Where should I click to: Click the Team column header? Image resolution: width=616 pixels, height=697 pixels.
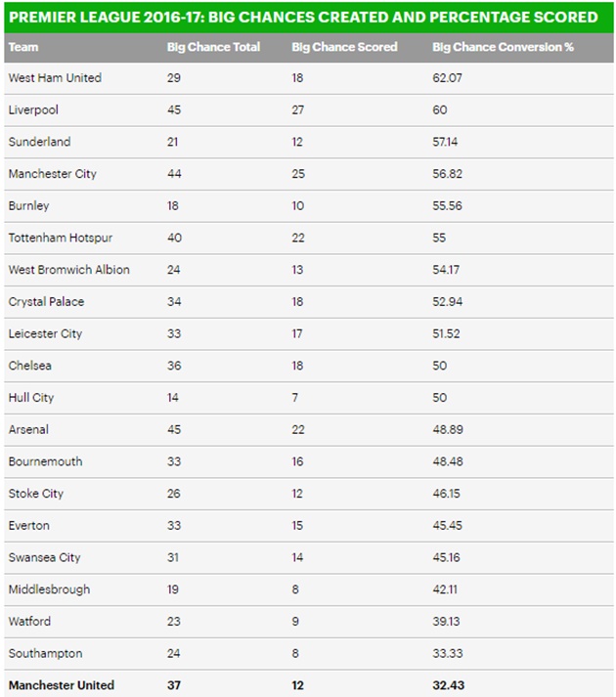[x=22, y=47]
